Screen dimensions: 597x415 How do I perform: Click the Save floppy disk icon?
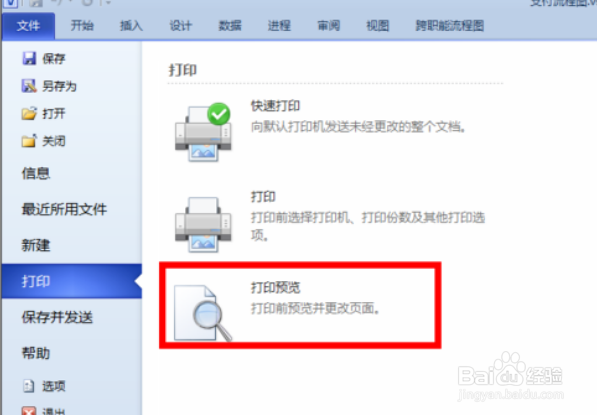(29, 59)
